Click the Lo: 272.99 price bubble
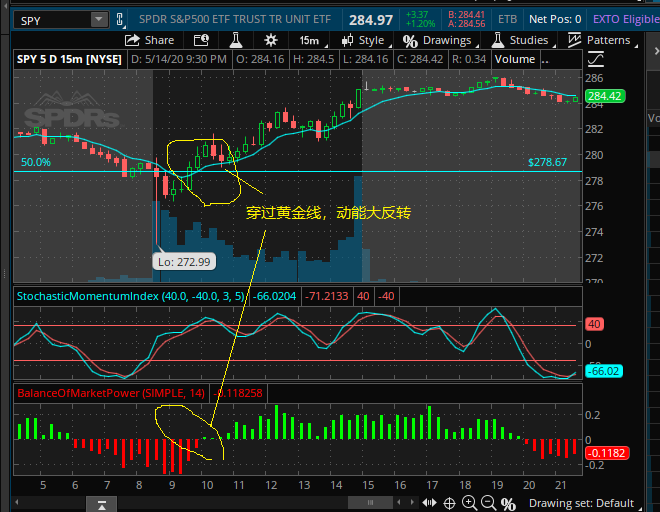This screenshot has height=512, width=660. (184, 262)
